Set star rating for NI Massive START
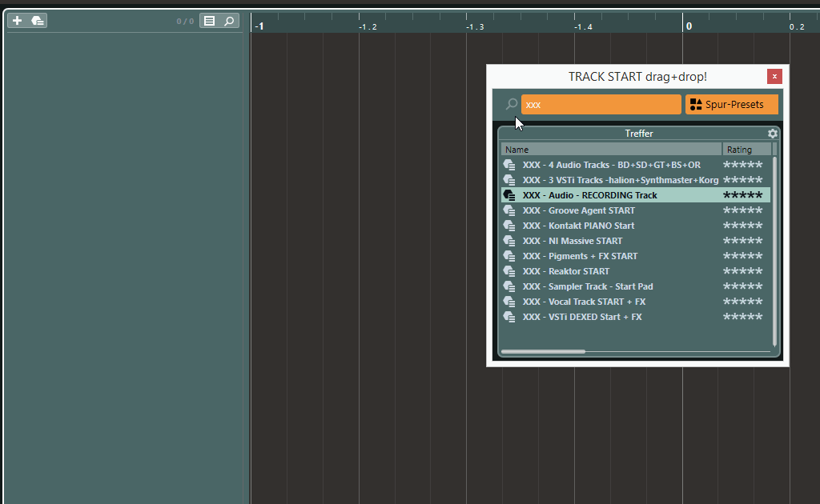 click(x=742, y=241)
